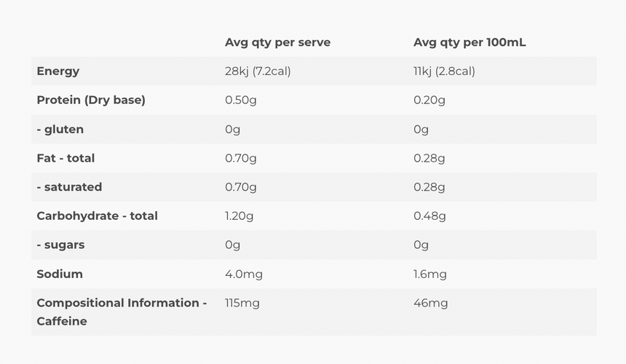Viewport: 626px width, 364px height.
Task: Click the 28kj (7.2cal) energy value
Action: point(258,71)
